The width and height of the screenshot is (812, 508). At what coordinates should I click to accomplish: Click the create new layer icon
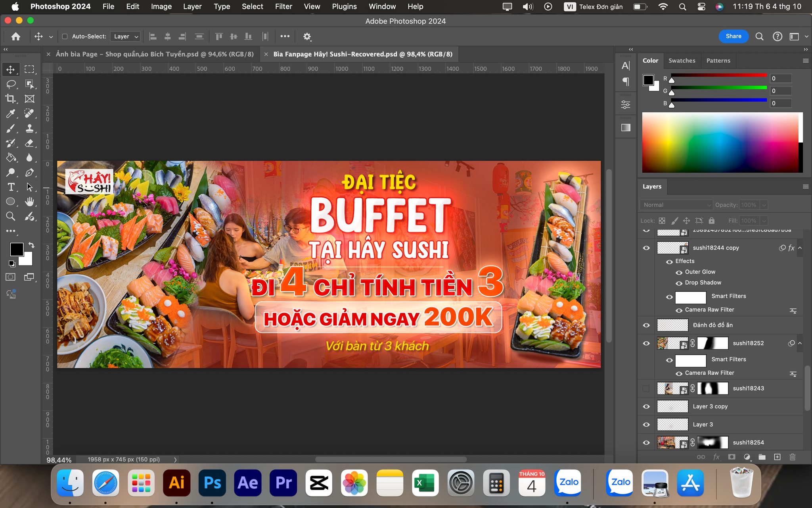pos(777,457)
